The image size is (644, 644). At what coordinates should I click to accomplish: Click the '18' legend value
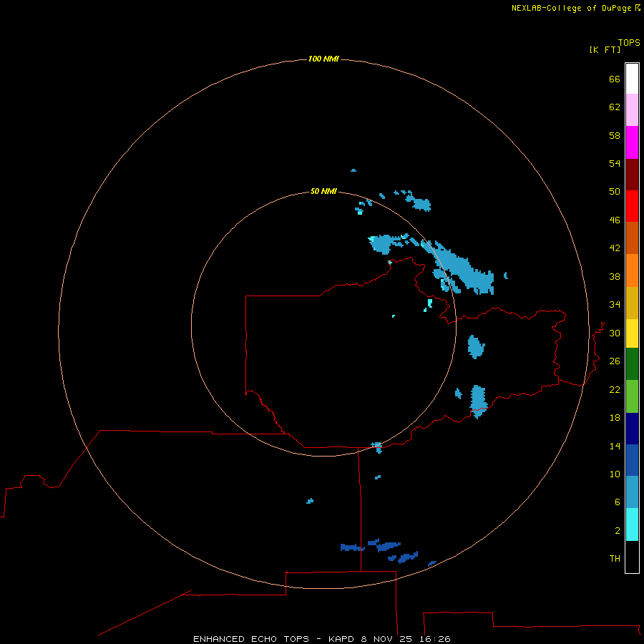(x=615, y=418)
